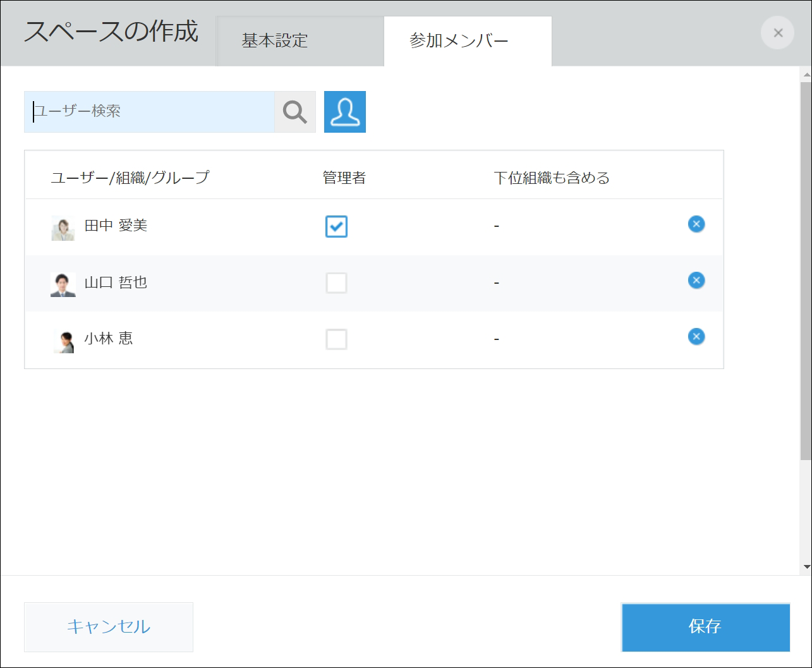This screenshot has height=668, width=812.
Task: Enable 管理者 for 山口 哲也
Action: 337,283
